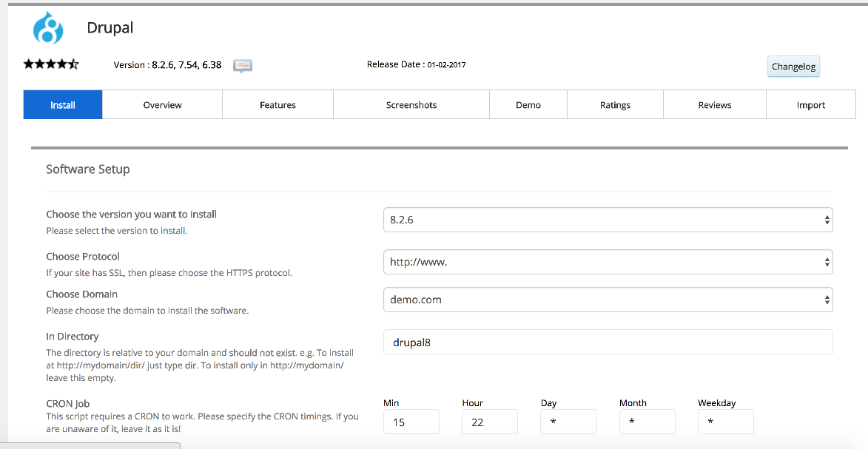868x449 pixels.
Task: Open the version comments speech bubble icon
Action: [243, 65]
